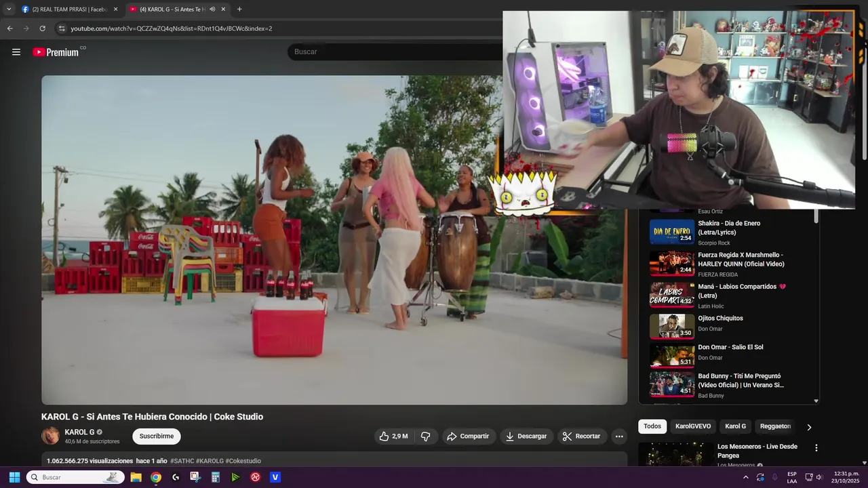Click the Windows taskbar Buscar search box
The width and height of the screenshot is (868, 488).
click(74, 477)
